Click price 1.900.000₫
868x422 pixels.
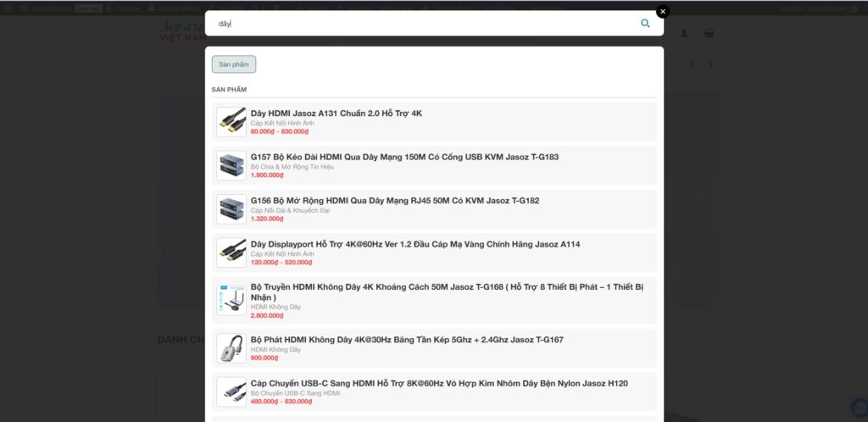[x=267, y=175]
